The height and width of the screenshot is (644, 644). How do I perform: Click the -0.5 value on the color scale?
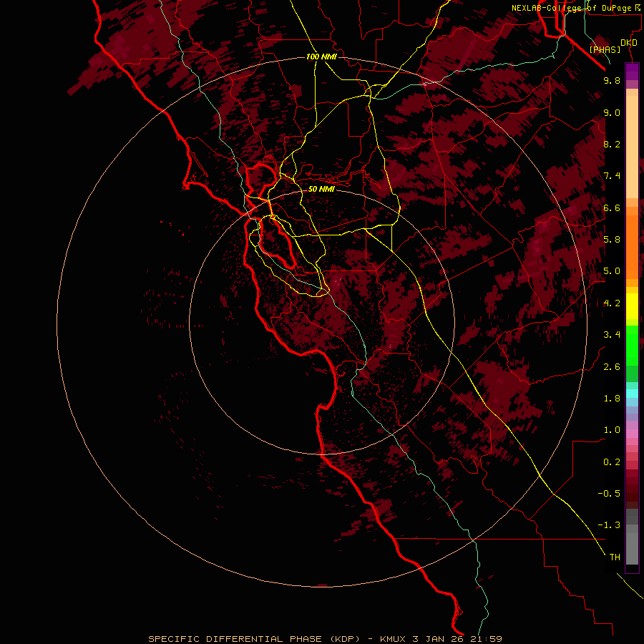(x=609, y=494)
